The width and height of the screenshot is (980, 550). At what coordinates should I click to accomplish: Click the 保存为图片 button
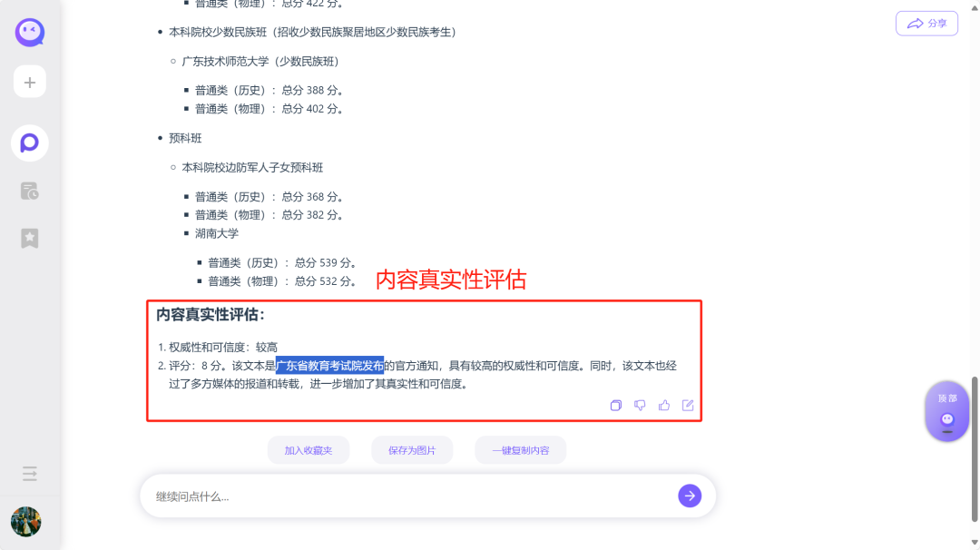point(412,450)
